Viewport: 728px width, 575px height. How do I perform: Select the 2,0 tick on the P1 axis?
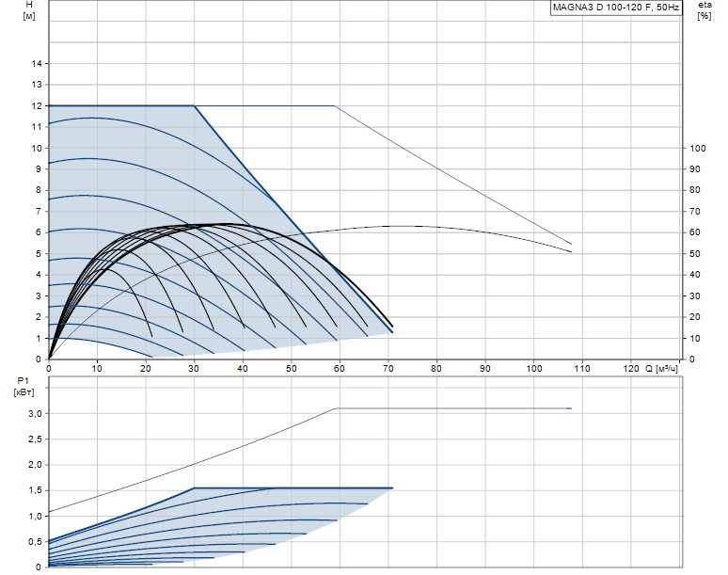coord(35,465)
